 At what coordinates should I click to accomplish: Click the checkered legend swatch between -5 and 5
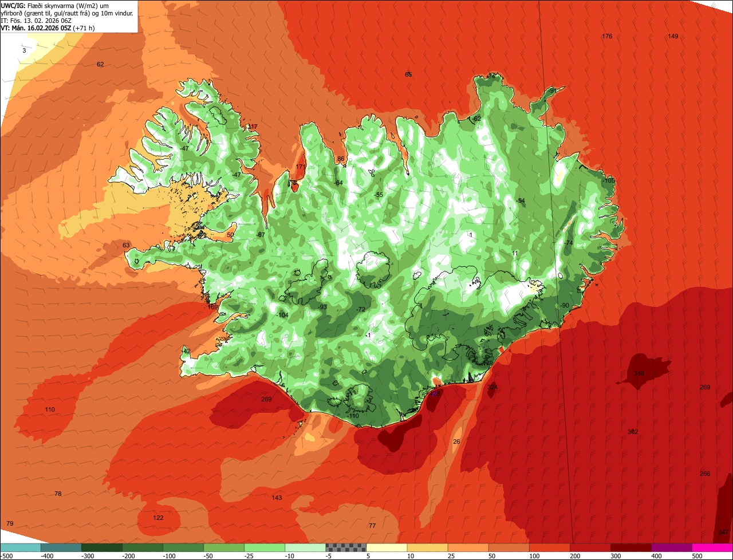coord(346,548)
